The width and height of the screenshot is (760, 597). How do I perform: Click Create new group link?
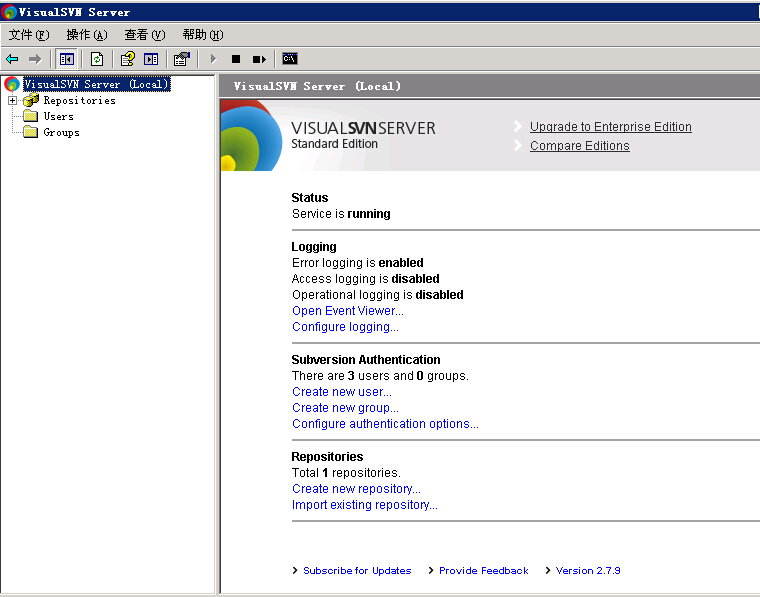(345, 408)
